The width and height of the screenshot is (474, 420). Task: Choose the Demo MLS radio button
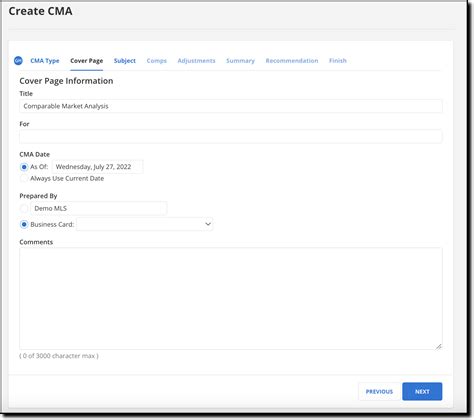pos(24,208)
